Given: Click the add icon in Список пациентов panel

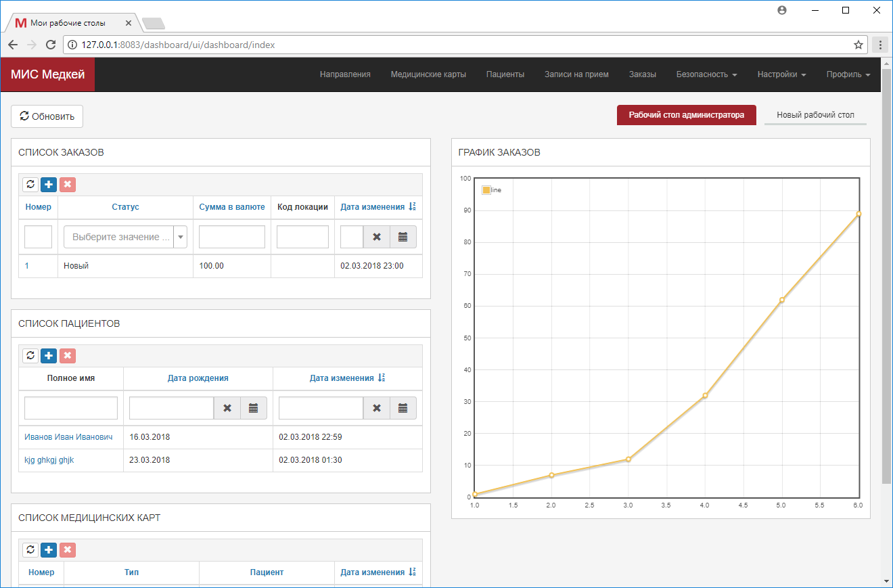Looking at the screenshot, I should click(48, 355).
